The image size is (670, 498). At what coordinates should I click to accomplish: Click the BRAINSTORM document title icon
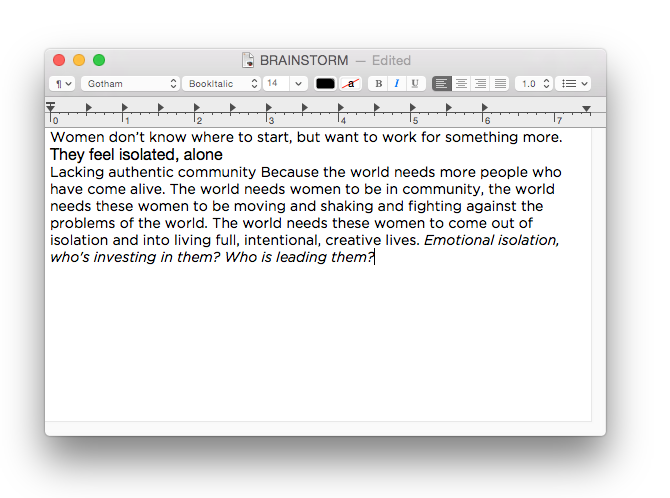pos(248,60)
